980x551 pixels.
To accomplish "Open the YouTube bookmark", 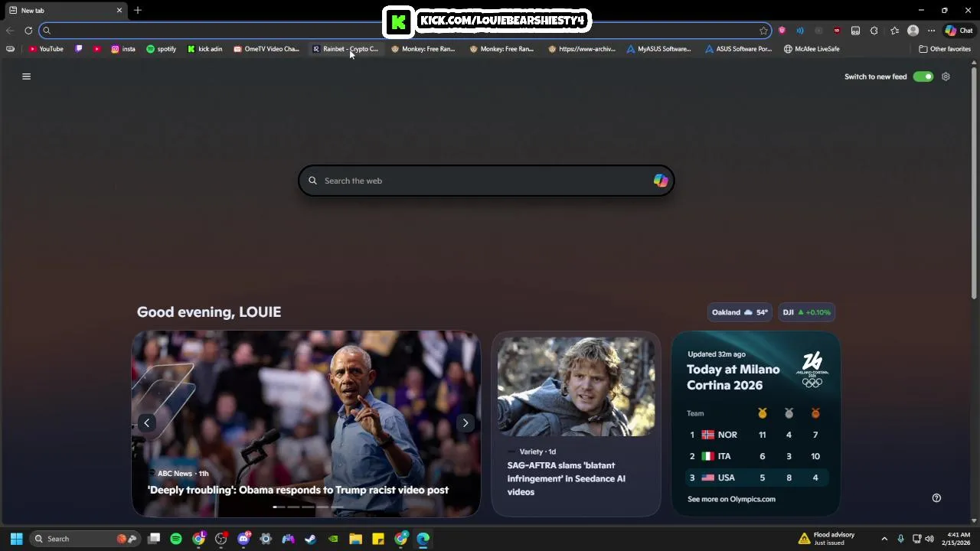I will tap(46, 49).
